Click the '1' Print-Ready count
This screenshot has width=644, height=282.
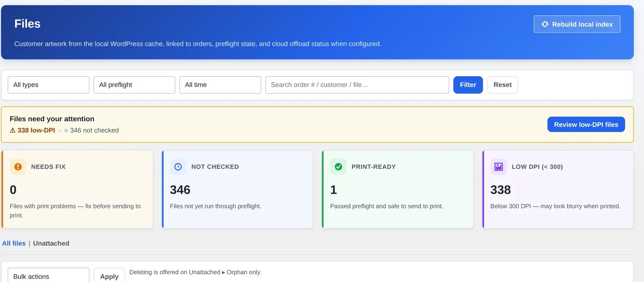pos(334,190)
